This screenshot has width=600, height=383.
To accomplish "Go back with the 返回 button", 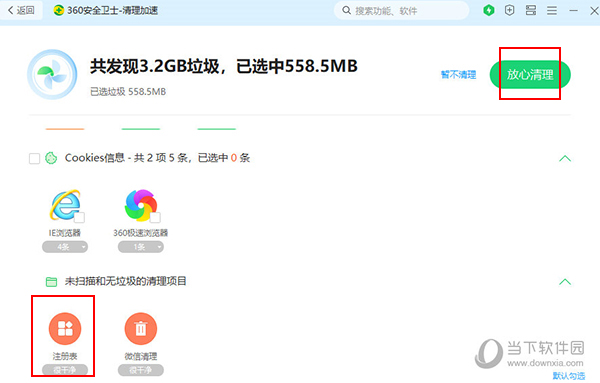I will click(21, 10).
